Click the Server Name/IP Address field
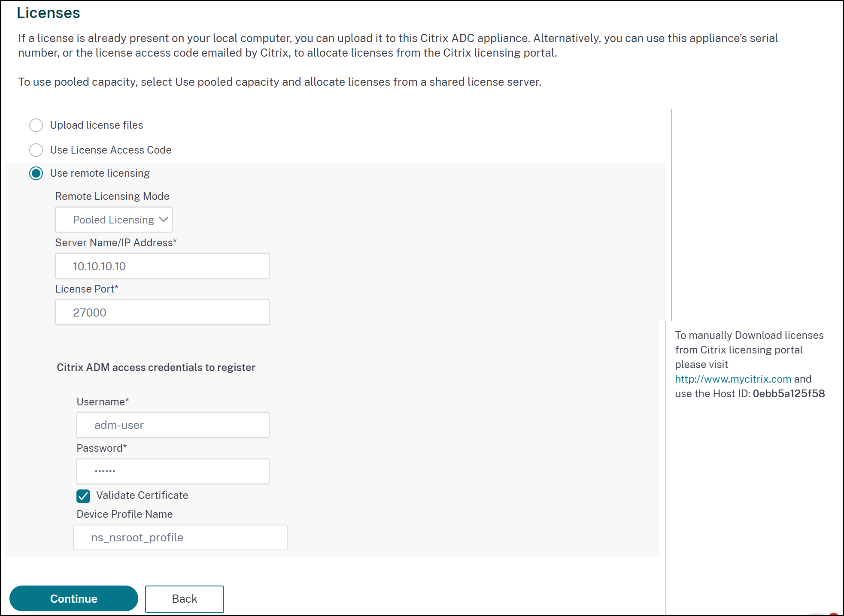This screenshot has height=616, width=844. pos(163,266)
